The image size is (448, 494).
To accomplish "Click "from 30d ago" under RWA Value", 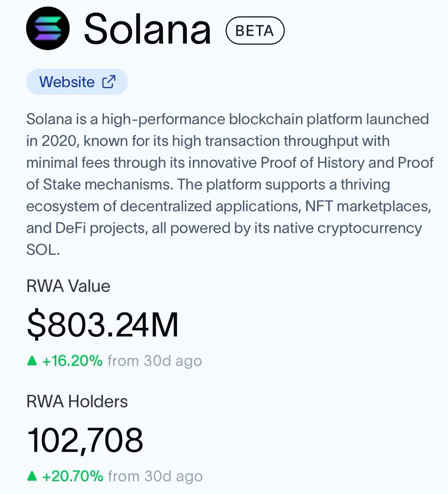I will (155, 361).
